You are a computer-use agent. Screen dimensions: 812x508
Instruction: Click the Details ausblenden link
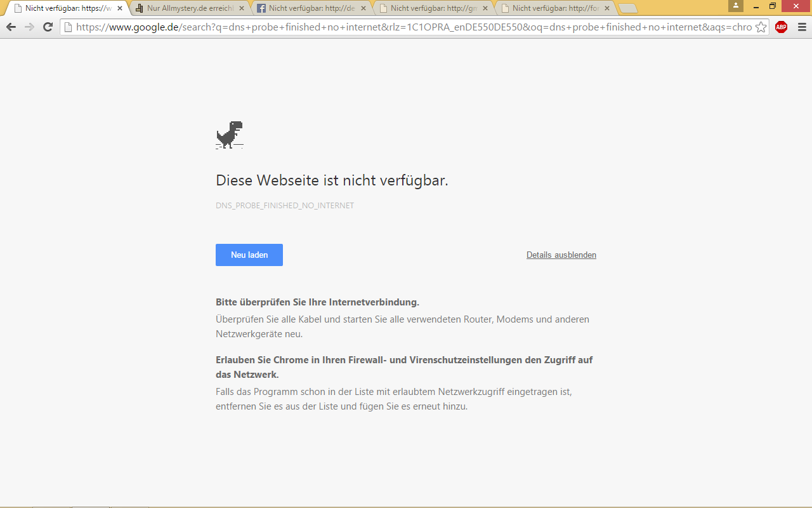(x=561, y=255)
